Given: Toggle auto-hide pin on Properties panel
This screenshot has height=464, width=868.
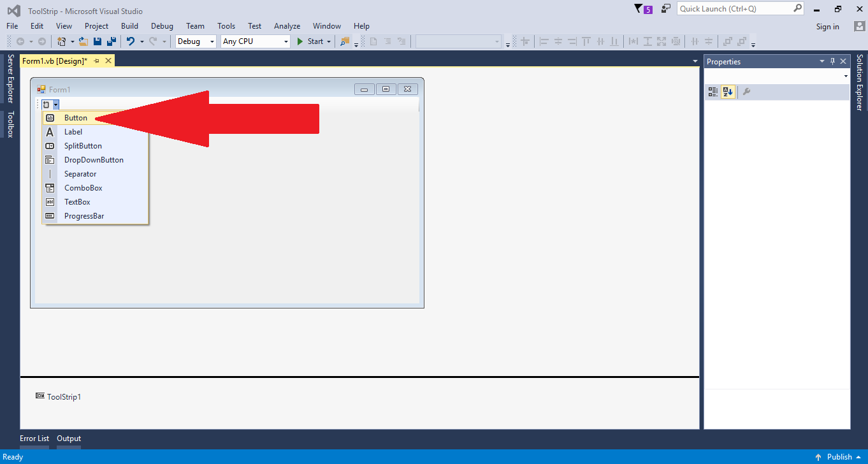Looking at the screenshot, I should click(x=832, y=61).
